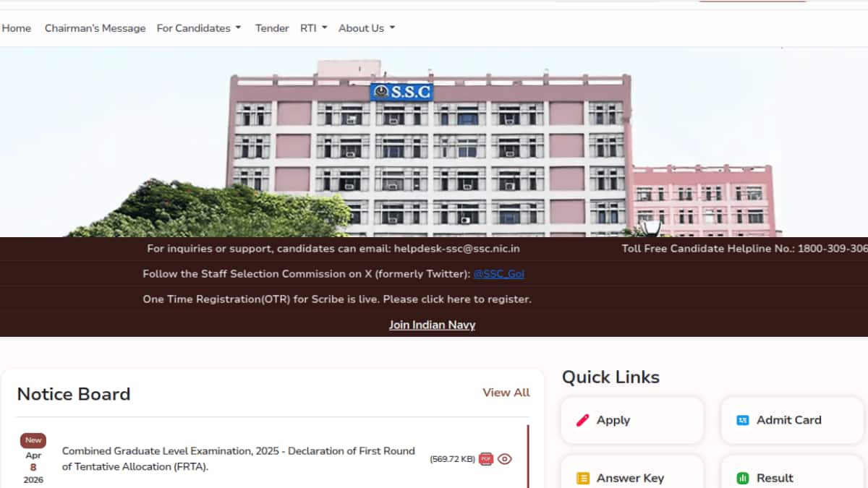The width and height of the screenshot is (868, 488).
Task: Click the Admit Card ID icon
Action: click(x=742, y=420)
